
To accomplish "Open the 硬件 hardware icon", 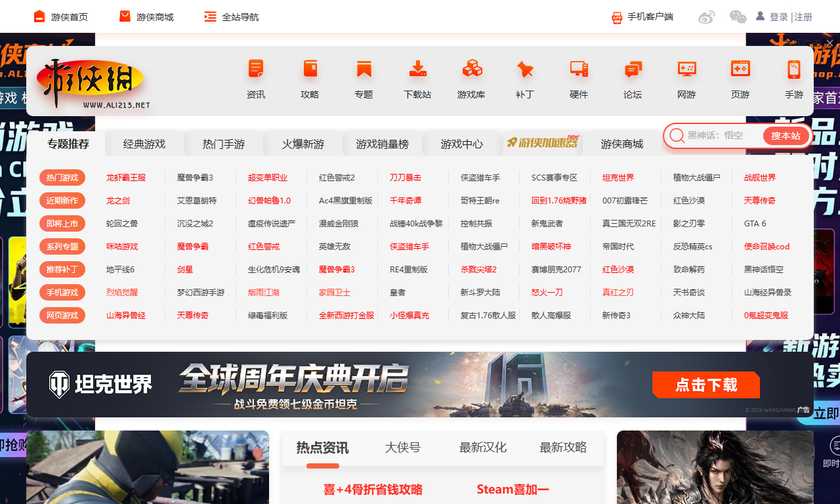I will tap(579, 69).
